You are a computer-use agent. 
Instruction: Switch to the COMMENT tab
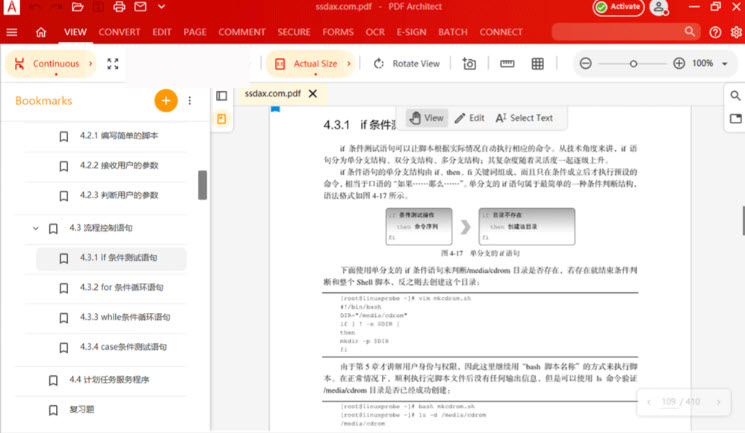(242, 32)
